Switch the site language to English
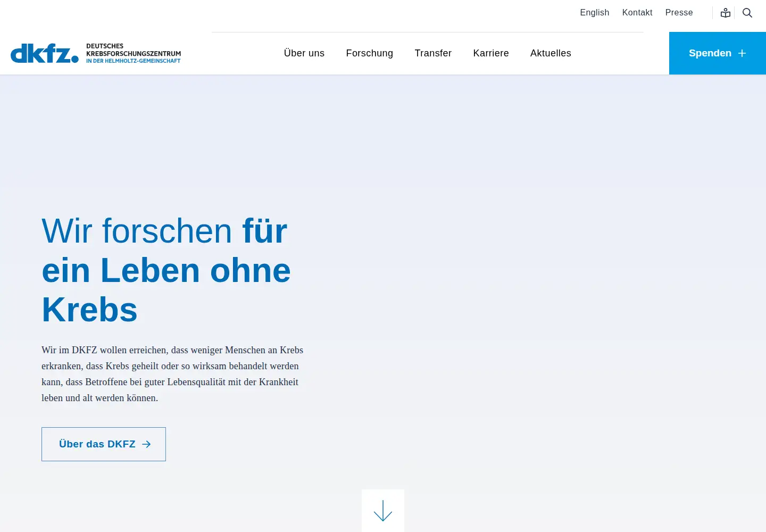This screenshot has height=532, width=766. coord(595,13)
